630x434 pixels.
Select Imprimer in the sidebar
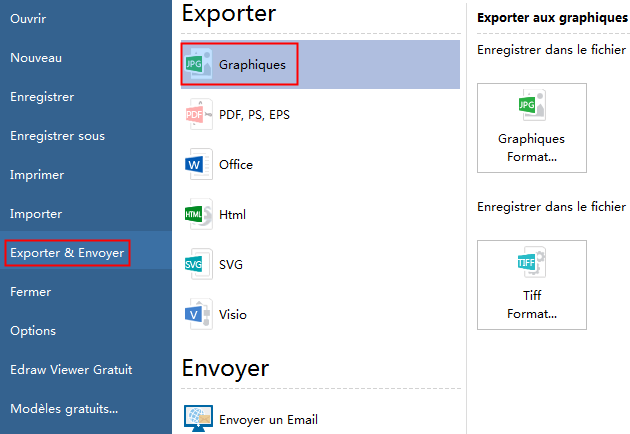click(37, 175)
